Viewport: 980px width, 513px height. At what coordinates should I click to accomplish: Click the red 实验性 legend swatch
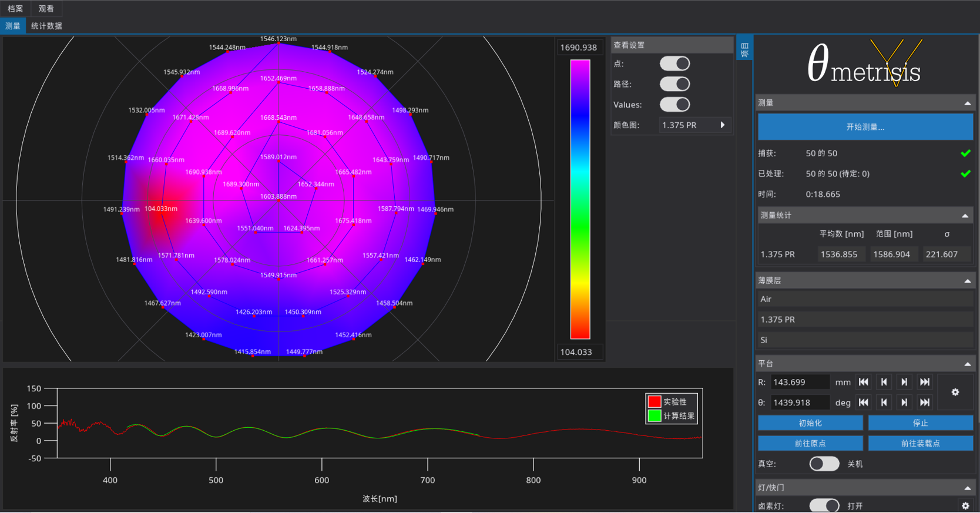(x=655, y=402)
